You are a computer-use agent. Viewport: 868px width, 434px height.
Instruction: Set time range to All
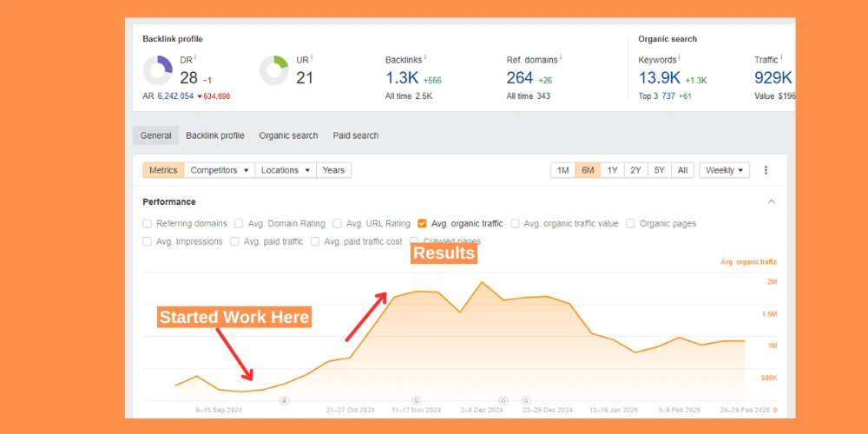(x=682, y=170)
